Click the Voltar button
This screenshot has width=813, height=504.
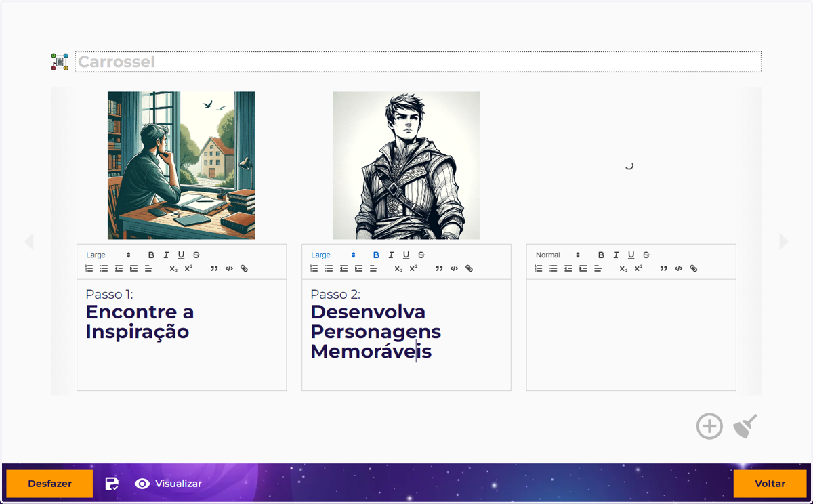pyautogui.click(x=770, y=484)
